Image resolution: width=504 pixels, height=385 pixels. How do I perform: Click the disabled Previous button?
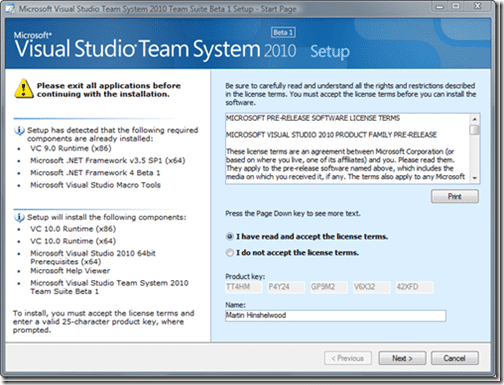pos(348,358)
